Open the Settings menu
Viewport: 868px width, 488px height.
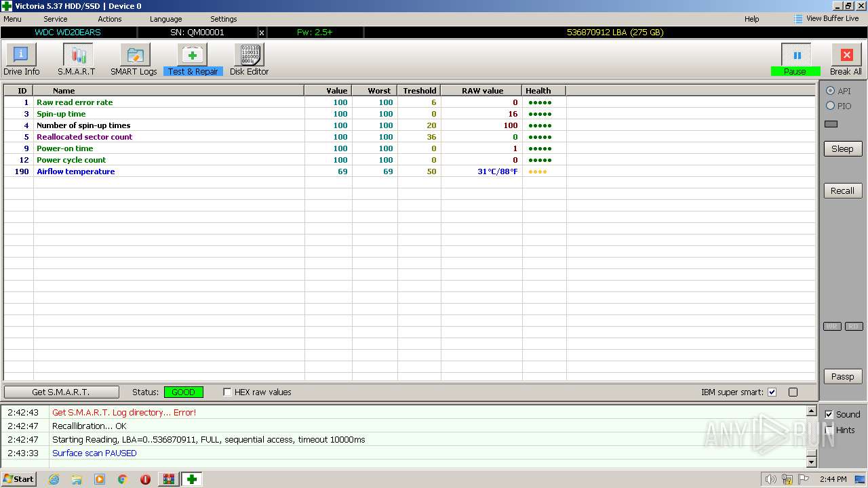(x=224, y=19)
